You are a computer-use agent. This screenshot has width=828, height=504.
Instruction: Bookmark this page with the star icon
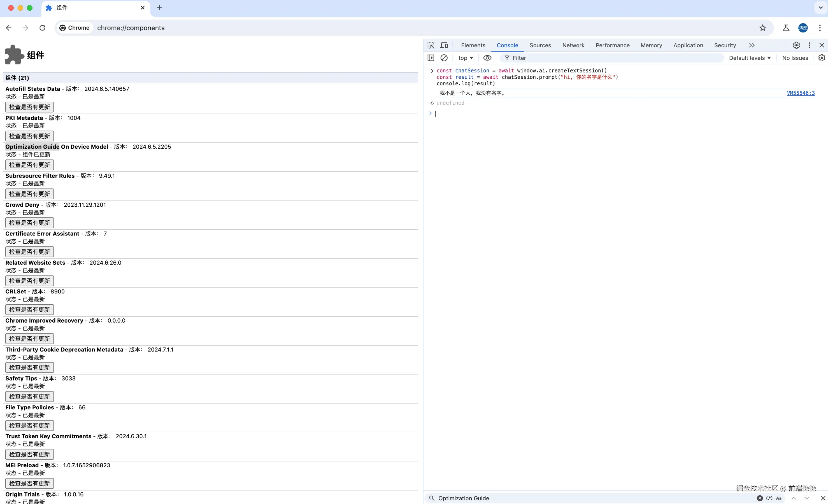762,28
